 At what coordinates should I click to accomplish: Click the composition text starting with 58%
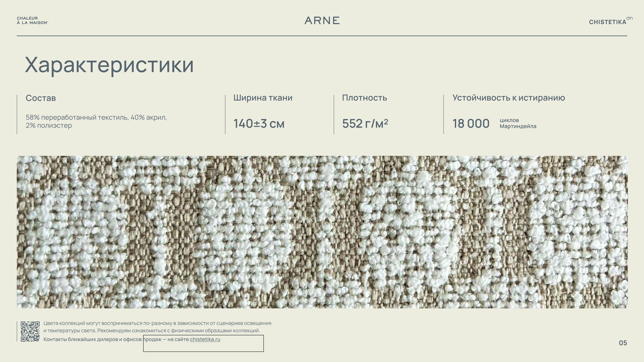click(96, 121)
